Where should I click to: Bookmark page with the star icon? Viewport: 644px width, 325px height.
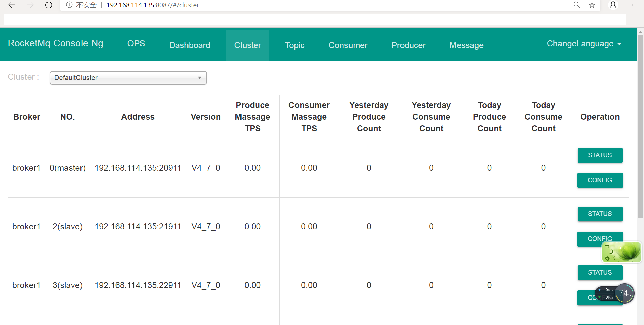point(592,5)
